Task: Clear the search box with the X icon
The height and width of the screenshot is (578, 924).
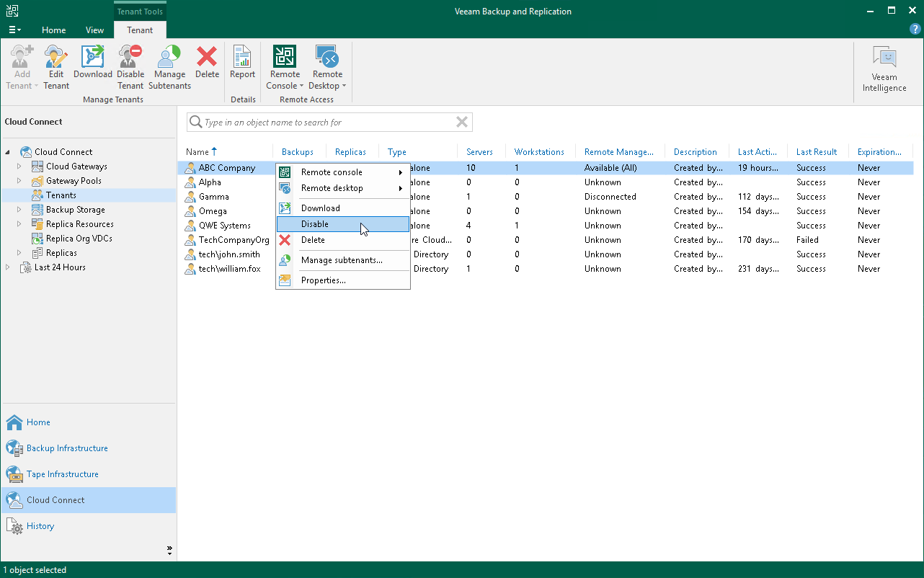Action: click(462, 123)
